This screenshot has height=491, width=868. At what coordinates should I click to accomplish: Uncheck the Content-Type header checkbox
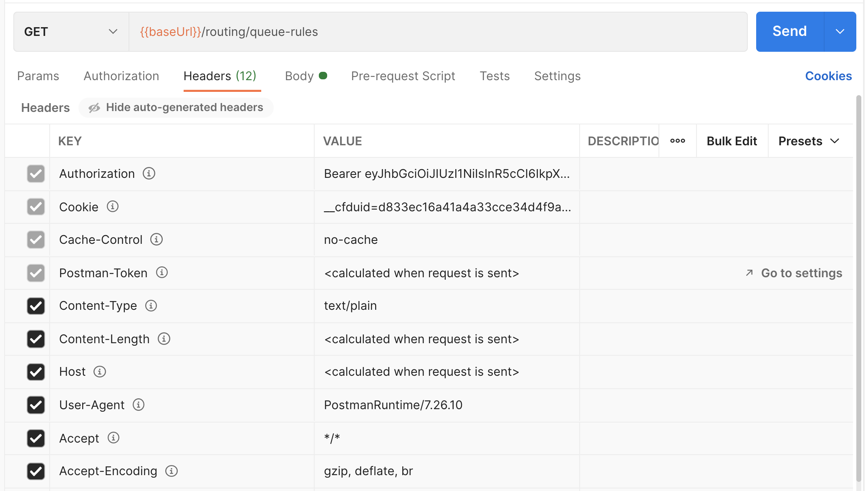[x=36, y=306]
